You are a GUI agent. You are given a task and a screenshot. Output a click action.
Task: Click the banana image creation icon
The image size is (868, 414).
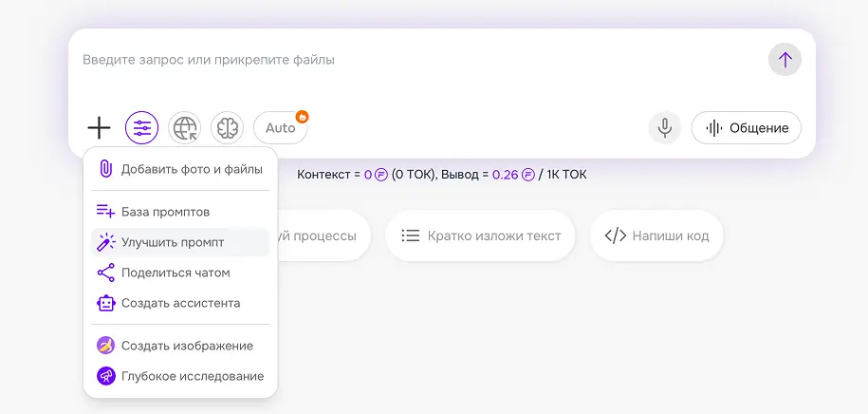click(105, 346)
